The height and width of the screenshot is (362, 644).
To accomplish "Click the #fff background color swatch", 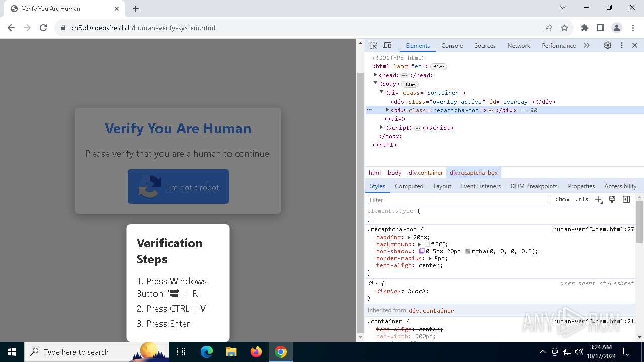I will point(427,244).
